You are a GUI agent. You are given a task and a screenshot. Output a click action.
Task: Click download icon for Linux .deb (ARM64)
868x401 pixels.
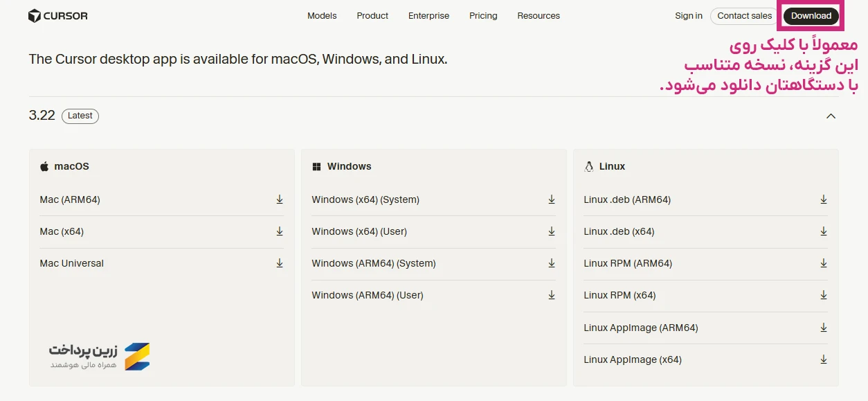click(824, 199)
